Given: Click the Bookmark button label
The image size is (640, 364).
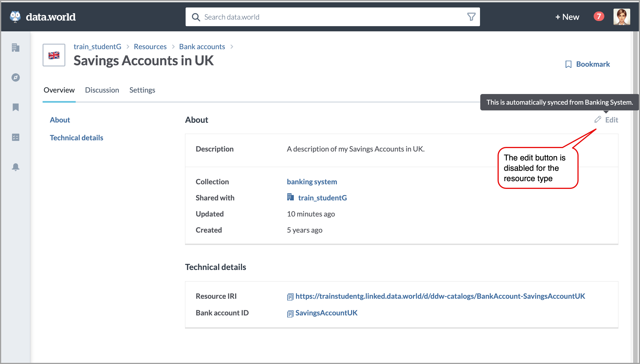Looking at the screenshot, I should tap(593, 64).
